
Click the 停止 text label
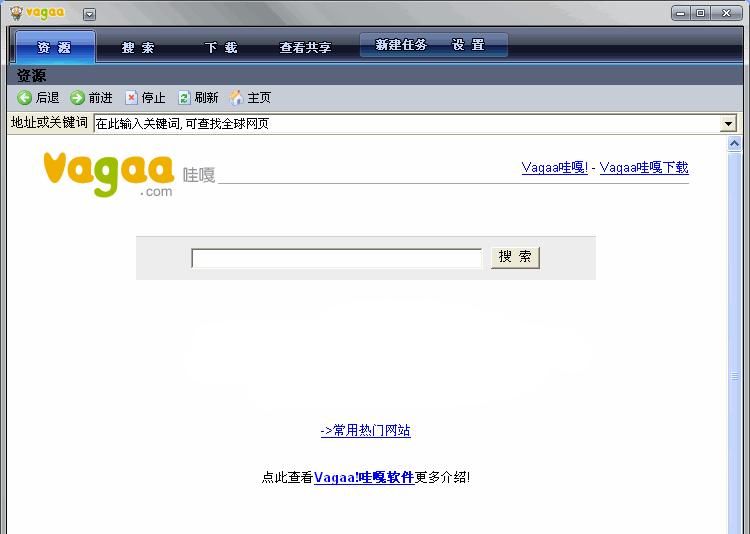(x=154, y=98)
